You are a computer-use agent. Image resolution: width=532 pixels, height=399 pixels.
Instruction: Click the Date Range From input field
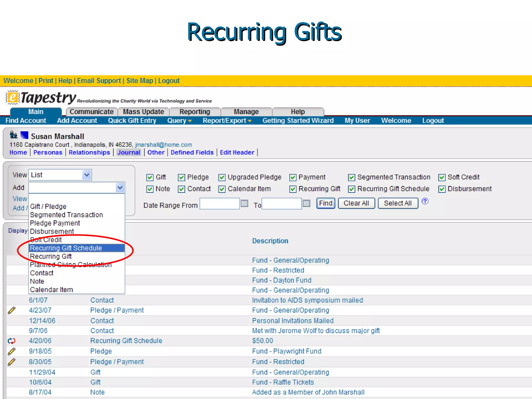[220, 203]
